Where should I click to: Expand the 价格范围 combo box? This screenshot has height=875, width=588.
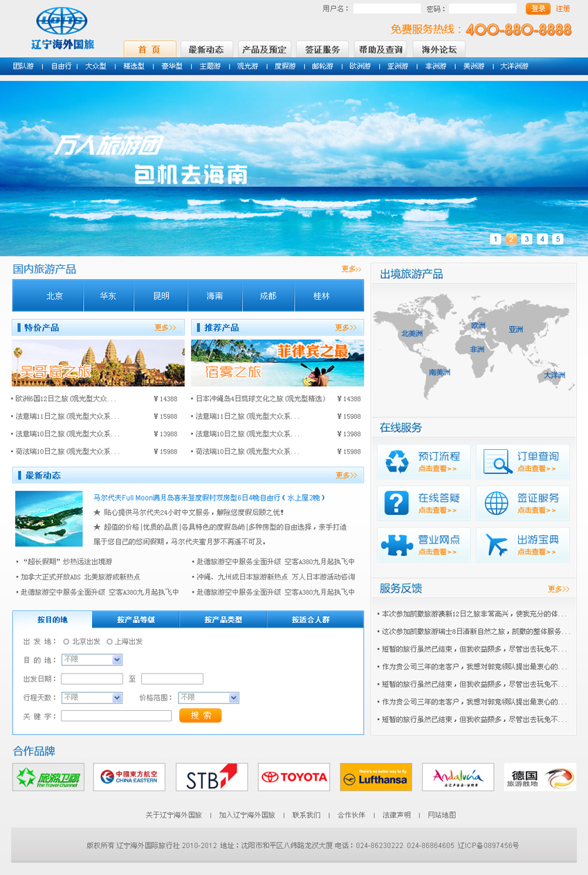[x=234, y=698]
